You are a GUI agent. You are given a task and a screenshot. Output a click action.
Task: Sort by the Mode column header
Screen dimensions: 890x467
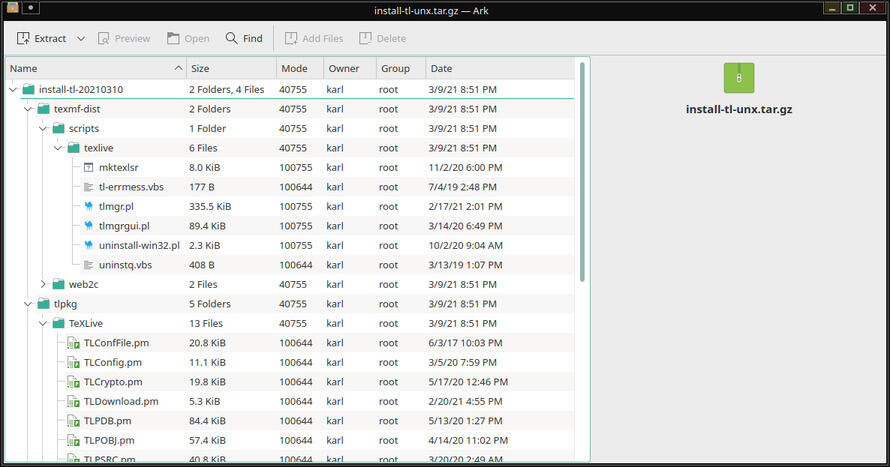(x=299, y=68)
